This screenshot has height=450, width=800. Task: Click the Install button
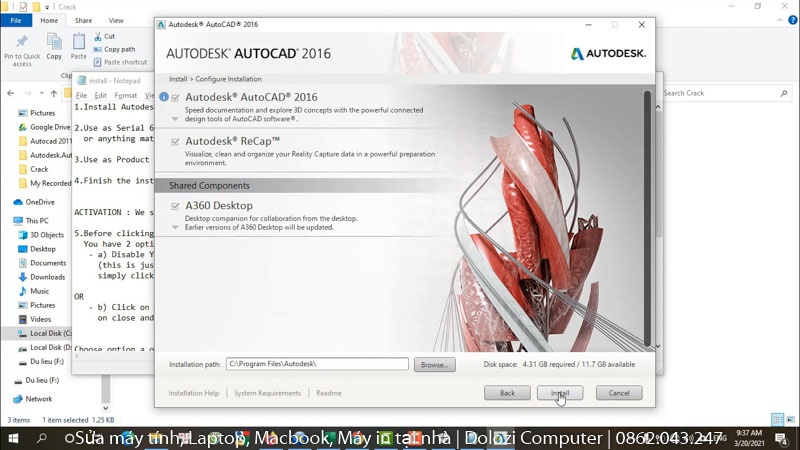click(x=559, y=393)
